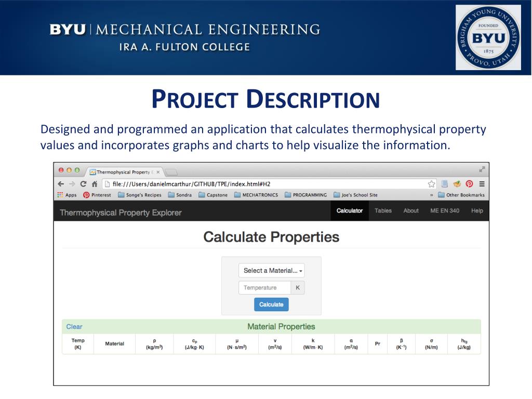
Task: Click the Pr column header
Action: (378, 344)
